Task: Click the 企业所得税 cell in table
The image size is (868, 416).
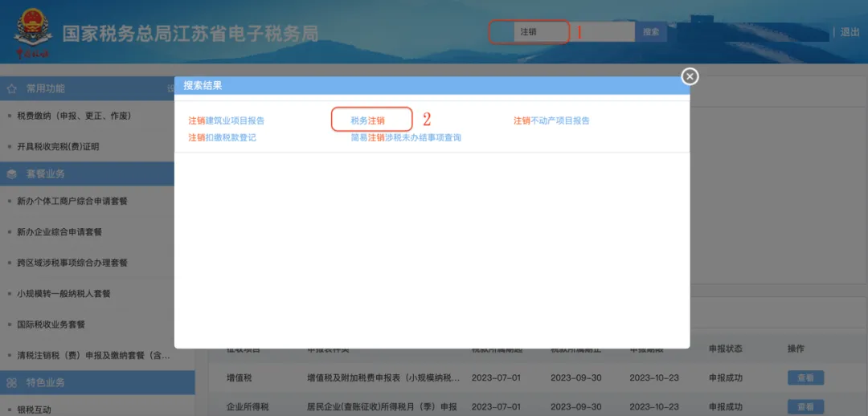Action: (248, 407)
